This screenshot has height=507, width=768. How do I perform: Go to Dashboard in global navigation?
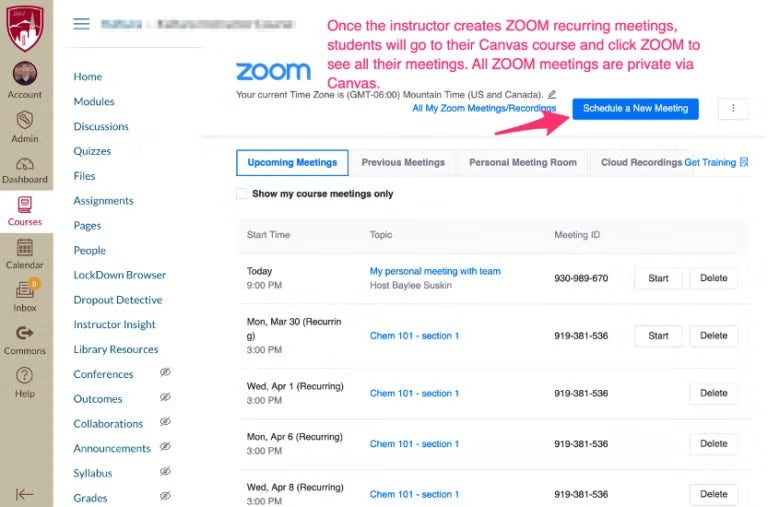pos(24,170)
